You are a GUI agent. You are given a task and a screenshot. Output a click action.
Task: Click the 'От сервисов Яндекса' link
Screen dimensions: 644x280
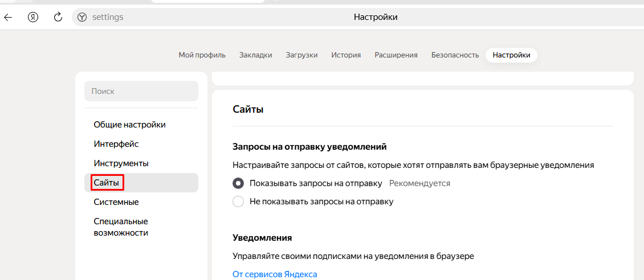[x=275, y=274]
